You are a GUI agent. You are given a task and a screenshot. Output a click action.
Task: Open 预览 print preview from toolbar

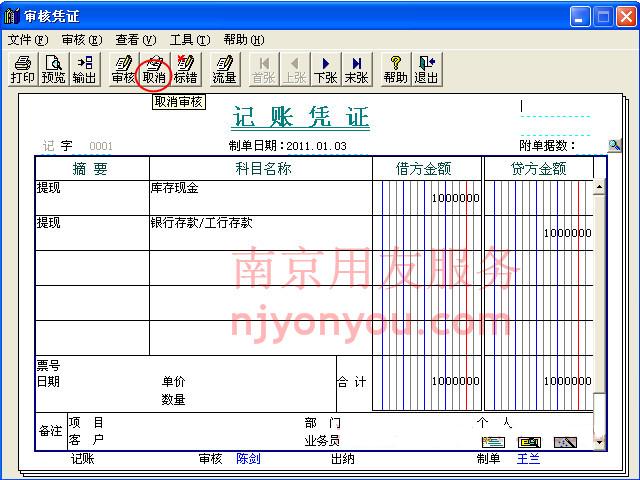(53, 69)
